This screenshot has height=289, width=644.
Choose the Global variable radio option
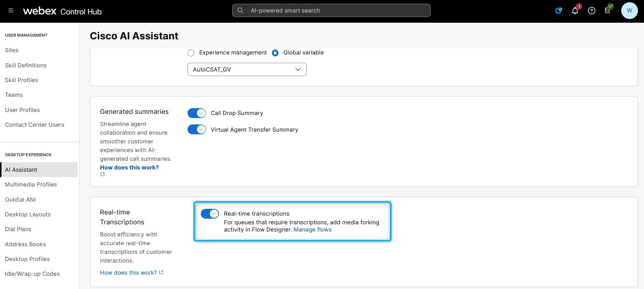(x=275, y=53)
